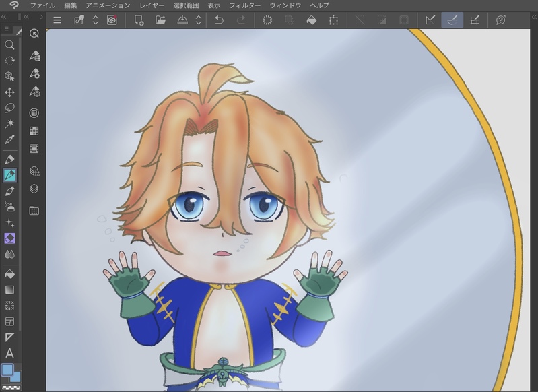Click the Delete dashed-circle icon
538x392 pixels.
click(267, 20)
